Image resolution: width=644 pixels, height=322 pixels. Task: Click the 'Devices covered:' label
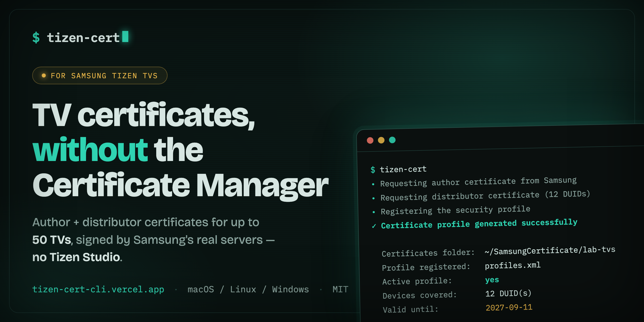coord(420,295)
